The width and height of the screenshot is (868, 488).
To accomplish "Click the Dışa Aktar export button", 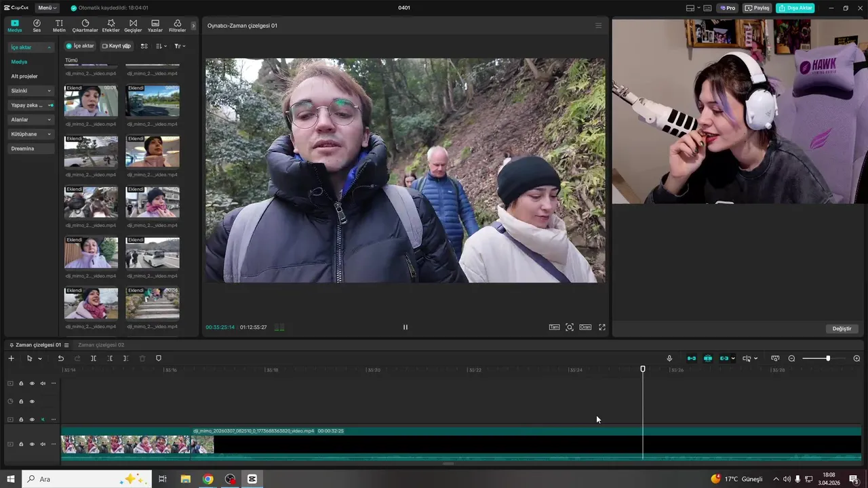I will (x=795, y=8).
